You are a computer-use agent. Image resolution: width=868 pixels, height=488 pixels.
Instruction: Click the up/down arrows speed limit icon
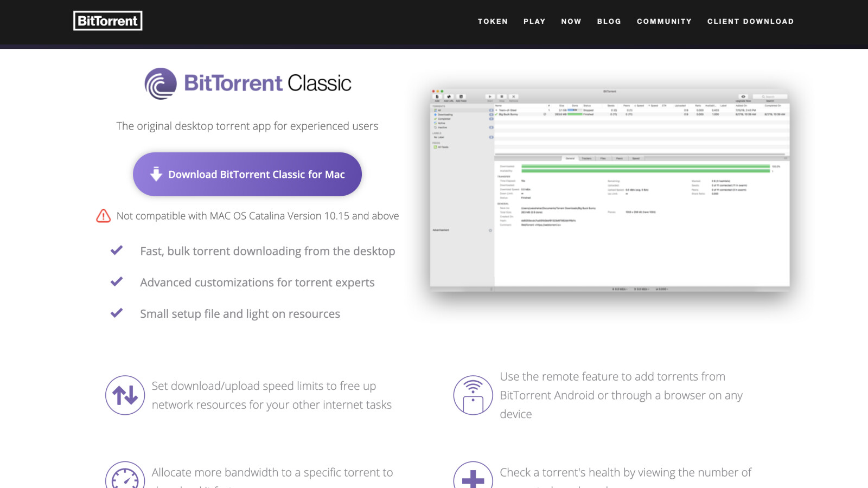pos(125,395)
